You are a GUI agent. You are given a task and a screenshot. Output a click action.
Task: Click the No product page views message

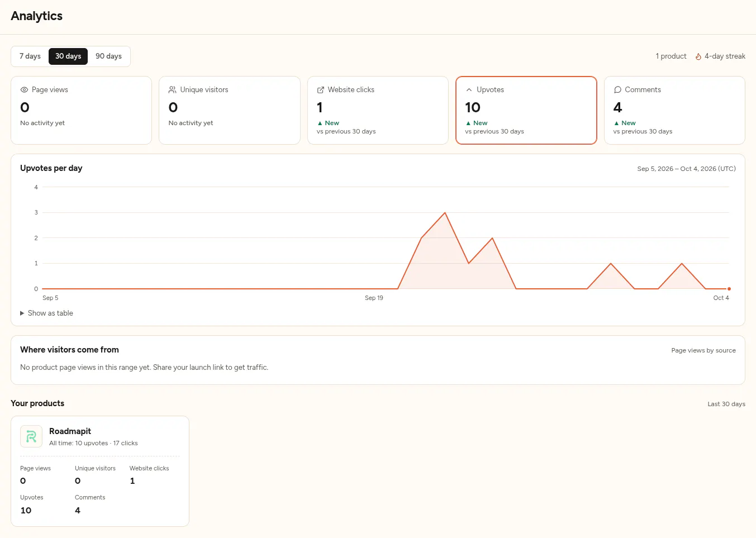(144, 368)
